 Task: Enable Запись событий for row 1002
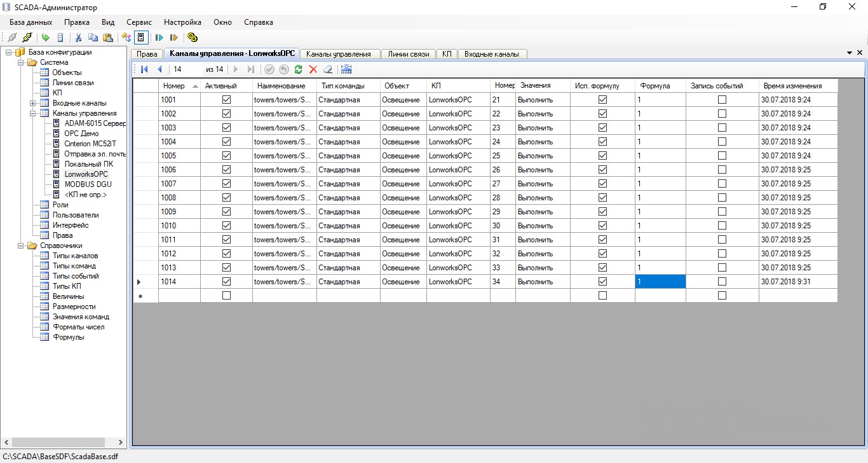[x=722, y=114]
